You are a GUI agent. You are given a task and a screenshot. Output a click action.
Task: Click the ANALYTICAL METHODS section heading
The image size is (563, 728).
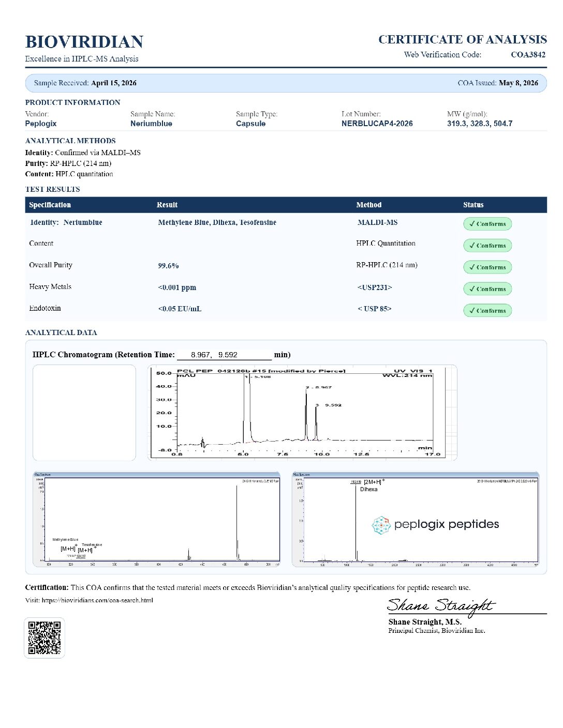coord(70,141)
